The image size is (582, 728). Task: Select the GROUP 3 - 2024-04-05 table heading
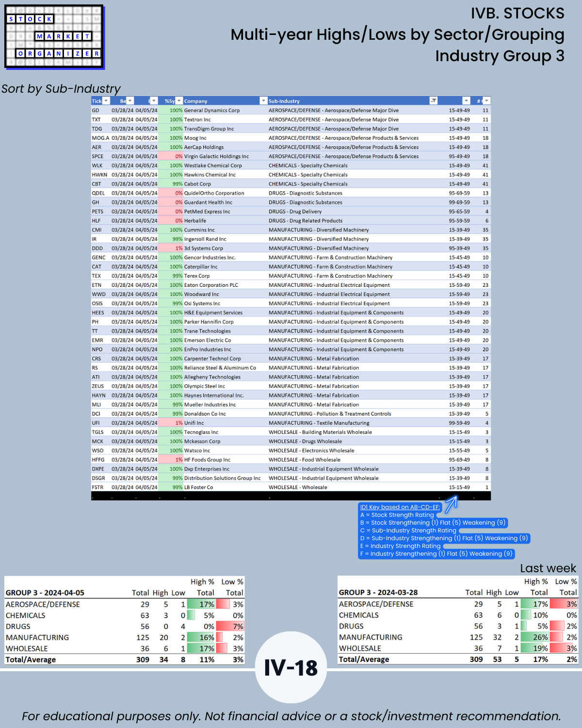coord(45,593)
